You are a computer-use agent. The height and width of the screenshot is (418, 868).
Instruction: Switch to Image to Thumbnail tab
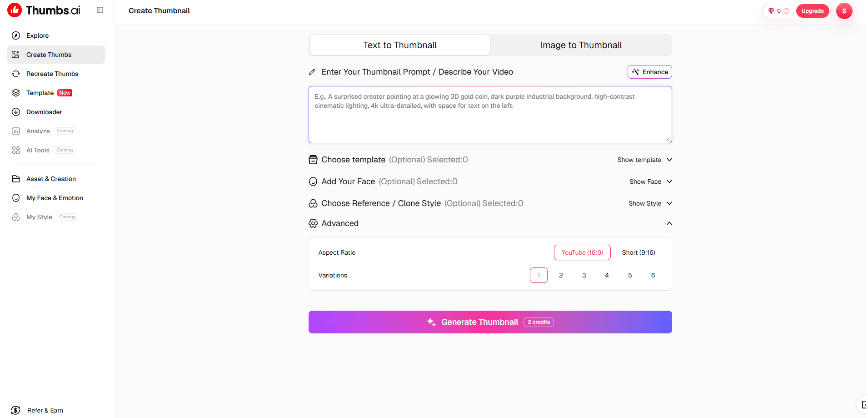581,45
